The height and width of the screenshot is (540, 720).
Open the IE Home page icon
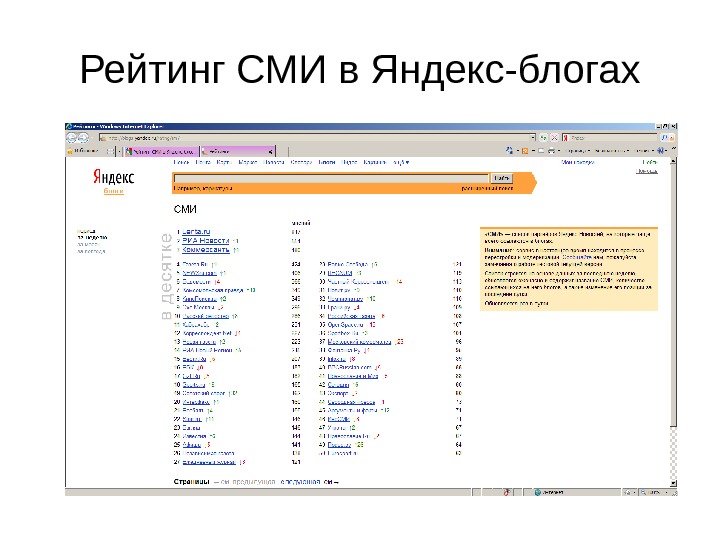(509, 151)
